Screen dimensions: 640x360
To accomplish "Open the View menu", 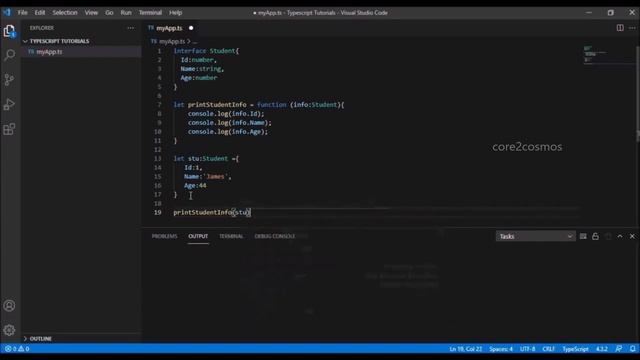I will (x=91, y=13).
